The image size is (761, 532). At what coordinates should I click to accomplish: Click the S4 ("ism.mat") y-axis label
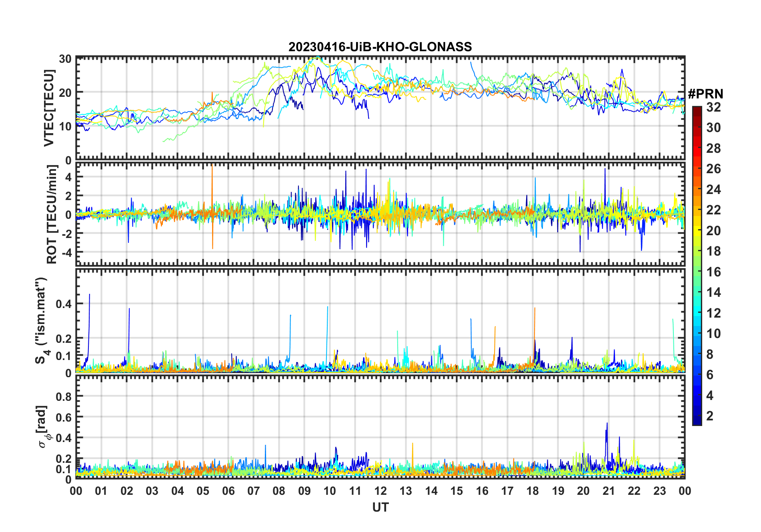coord(42,320)
